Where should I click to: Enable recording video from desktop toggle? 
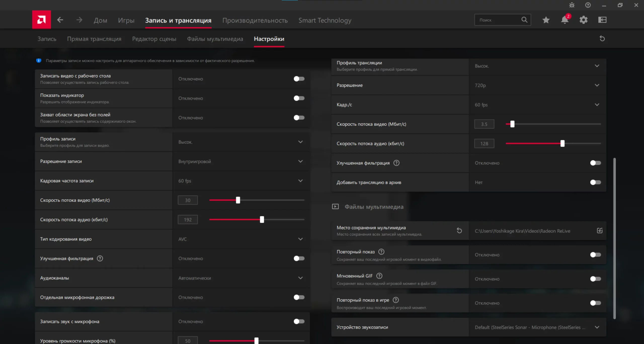(299, 79)
